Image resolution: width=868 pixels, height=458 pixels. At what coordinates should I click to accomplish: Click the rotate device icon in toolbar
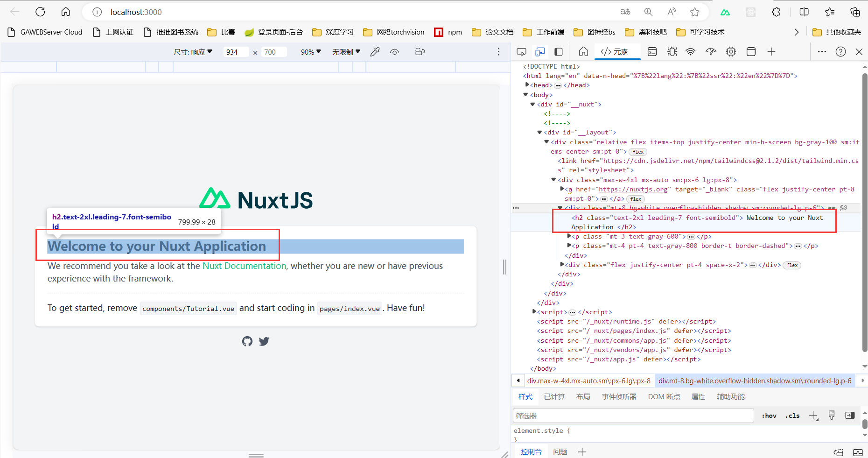tap(420, 52)
